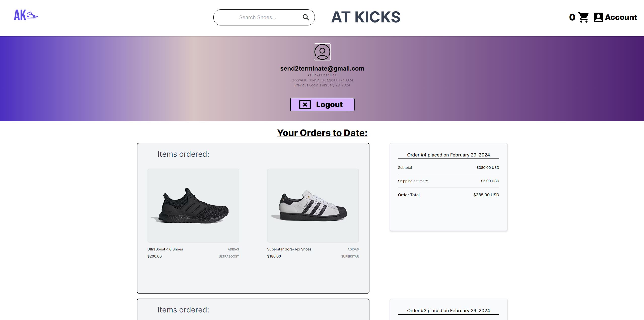Open the Account menu link

pos(621,17)
